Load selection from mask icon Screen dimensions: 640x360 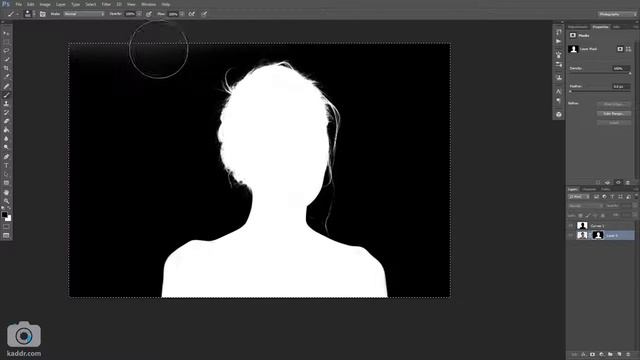click(x=598, y=182)
